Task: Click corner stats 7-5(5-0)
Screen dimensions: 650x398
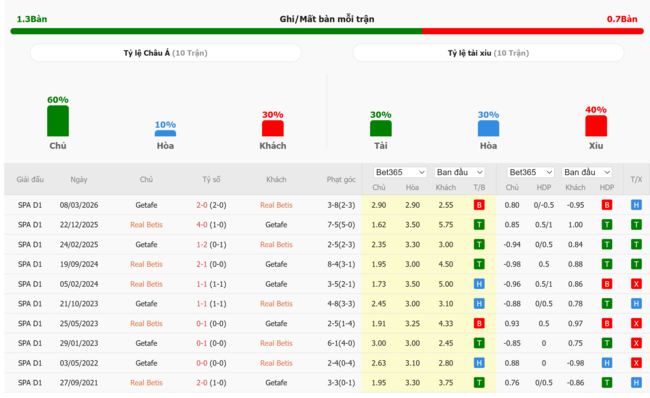Action: [341, 225]
